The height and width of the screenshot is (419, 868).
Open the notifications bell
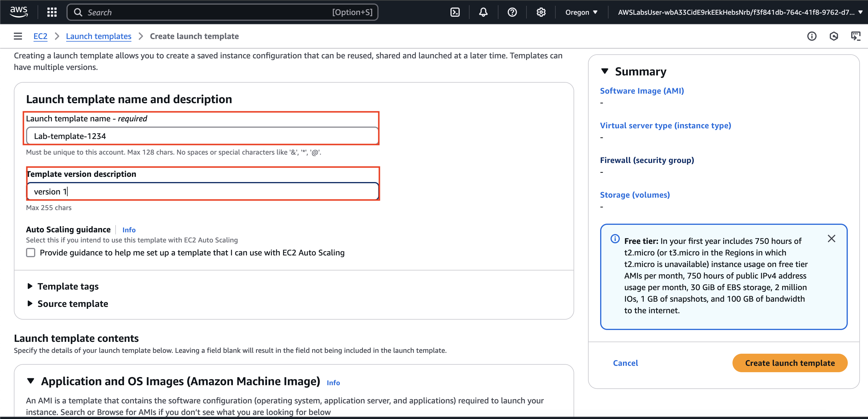483,12
